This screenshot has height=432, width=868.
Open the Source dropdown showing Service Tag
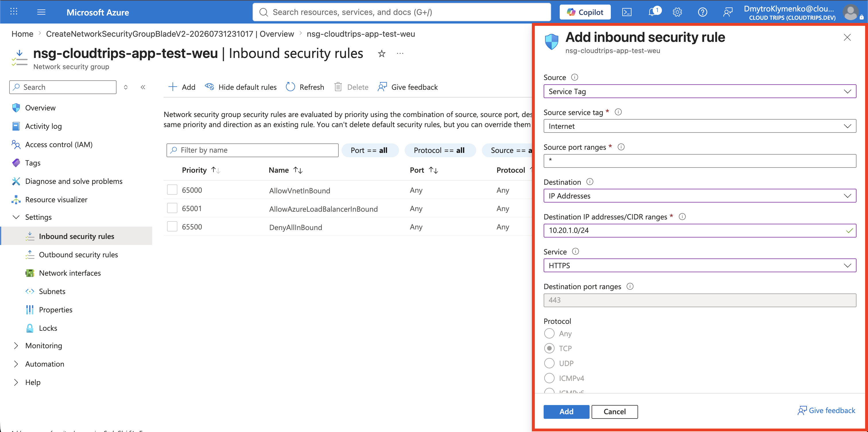point(700,91)
